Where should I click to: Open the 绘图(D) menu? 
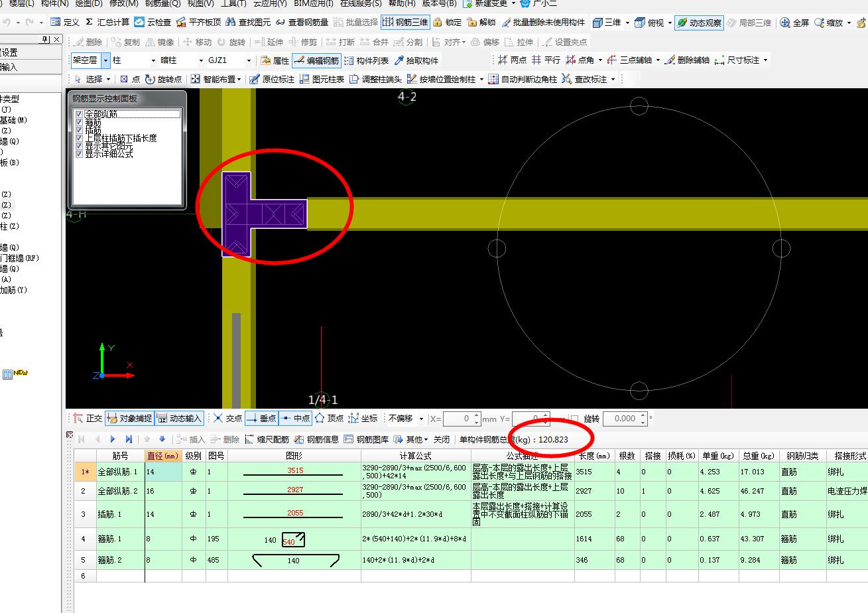click(x=89, y=3)
